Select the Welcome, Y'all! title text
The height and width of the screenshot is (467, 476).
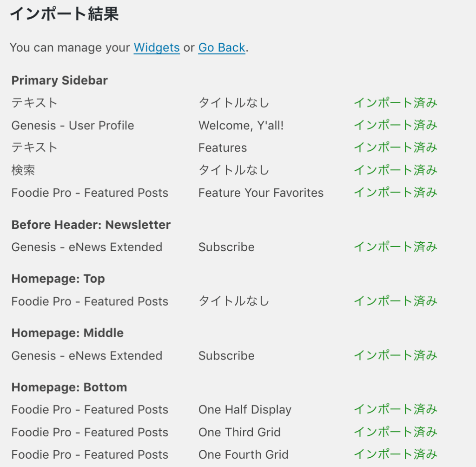(241, 126)
